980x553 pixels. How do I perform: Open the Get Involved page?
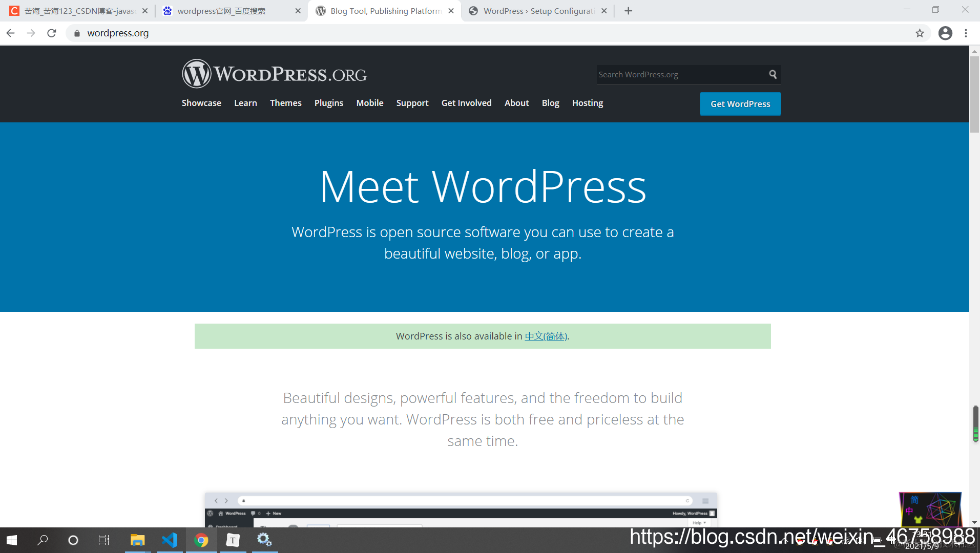pyautogui.click(x=466, y=103)
